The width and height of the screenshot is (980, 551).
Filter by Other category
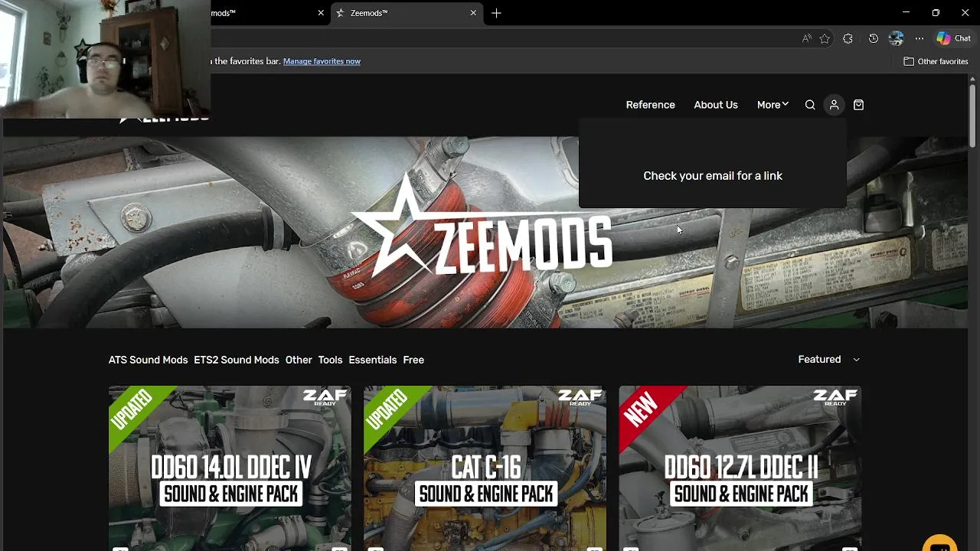[x=299, y=360]
